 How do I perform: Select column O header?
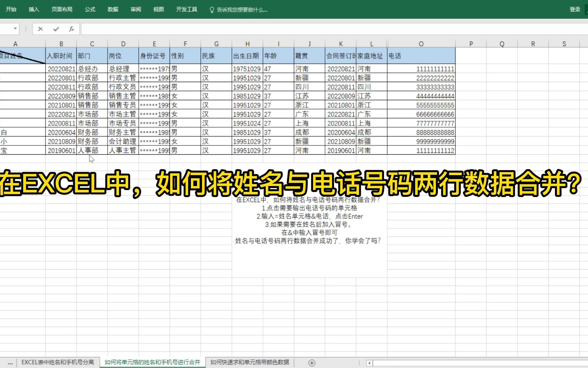(x=421, y=44)
